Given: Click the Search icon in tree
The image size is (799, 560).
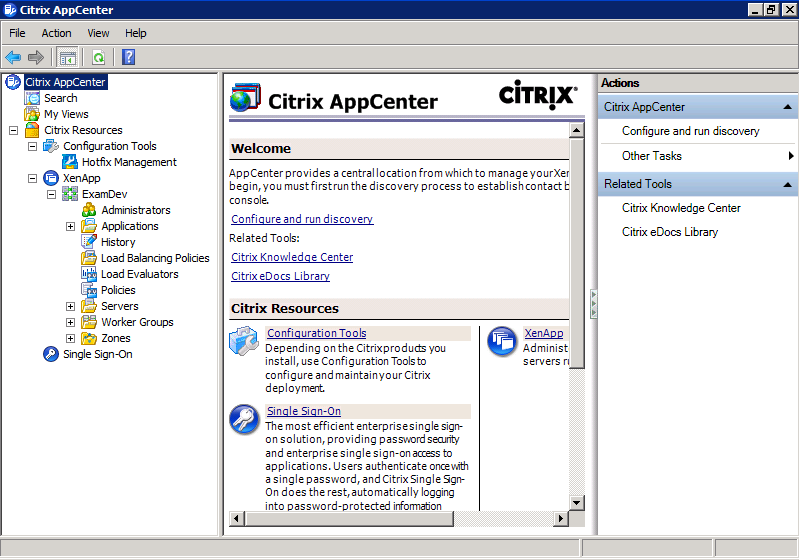Looking at the screenshot, I should [33, 98].
